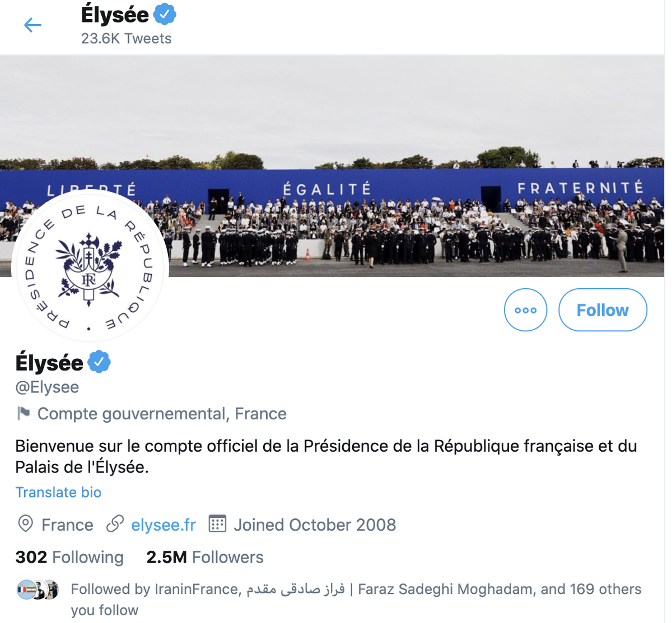
Task: Click the link chain icon
Action: click(x=115, y=524)
